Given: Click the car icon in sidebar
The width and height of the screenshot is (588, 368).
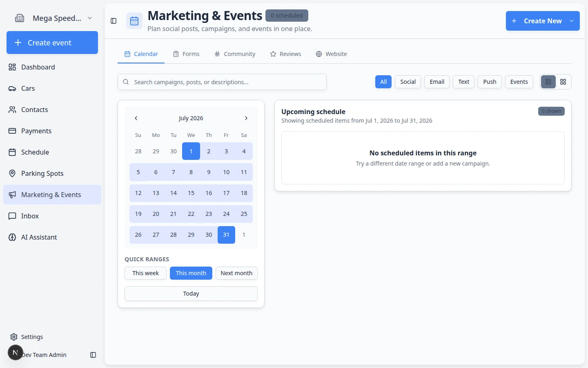Looking at the screenshot, I should [12, 88].
